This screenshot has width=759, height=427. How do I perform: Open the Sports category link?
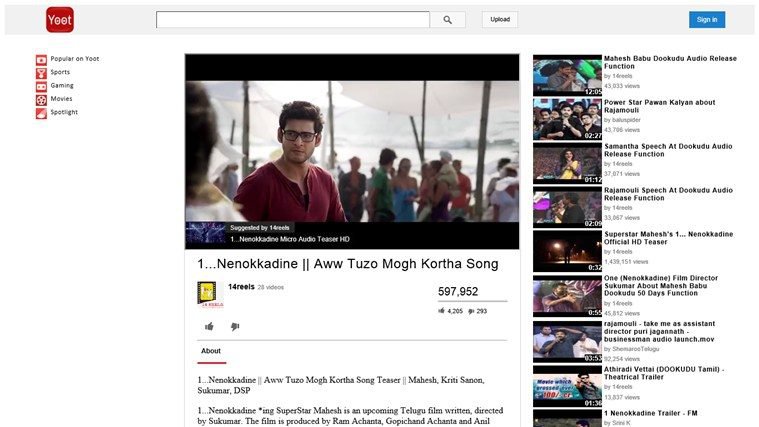click(x=60, y=72)
